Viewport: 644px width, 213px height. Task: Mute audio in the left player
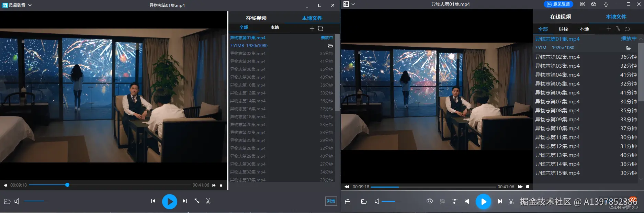coord(17,201)
